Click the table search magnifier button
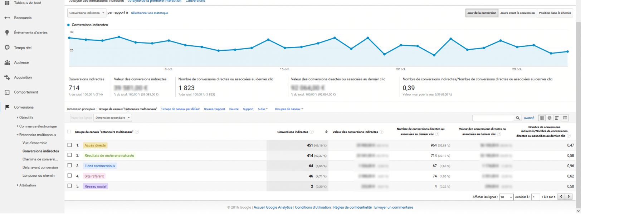The width and height of the screenshot is (644, 220). (x=517, y=118)
